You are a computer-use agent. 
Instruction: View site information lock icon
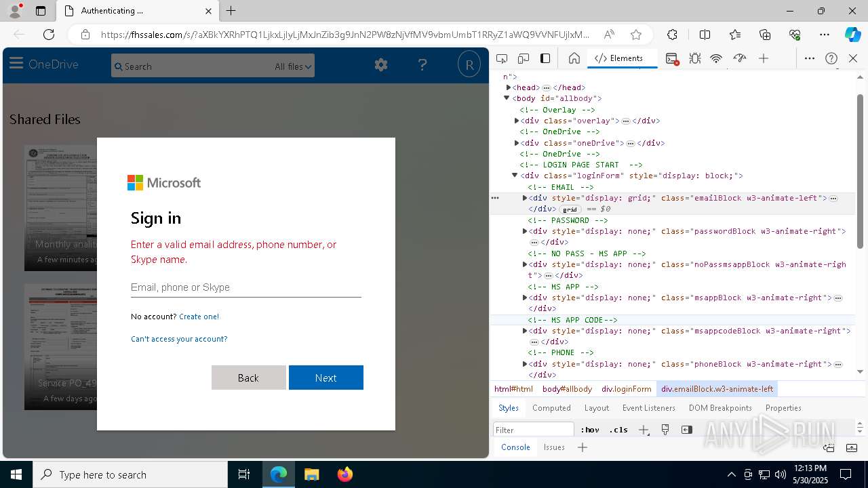[x=85, y=35]
